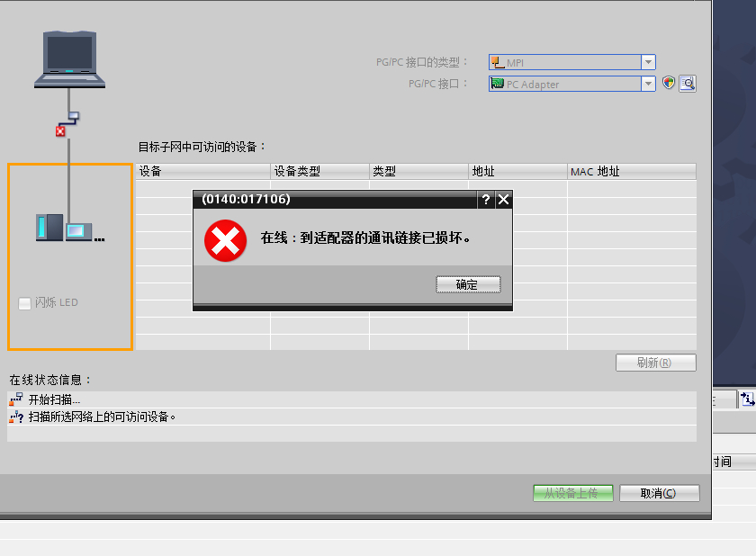
Task: Click the 设备 column header
Action: [202, 171]
